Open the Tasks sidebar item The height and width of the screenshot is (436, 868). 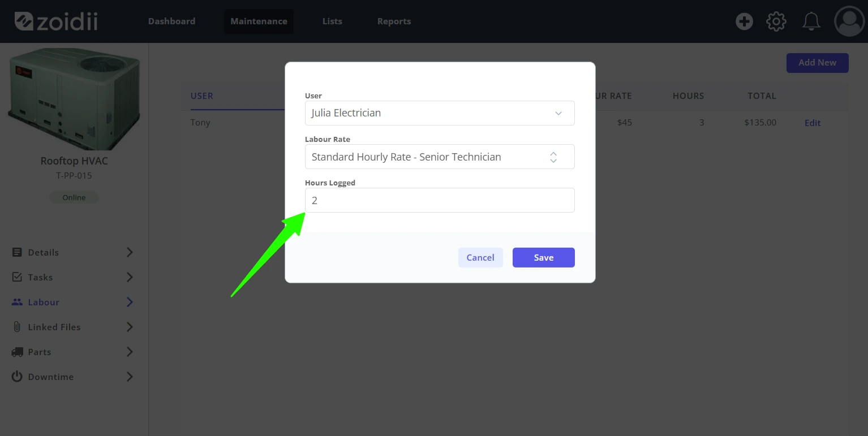(74, 277)
